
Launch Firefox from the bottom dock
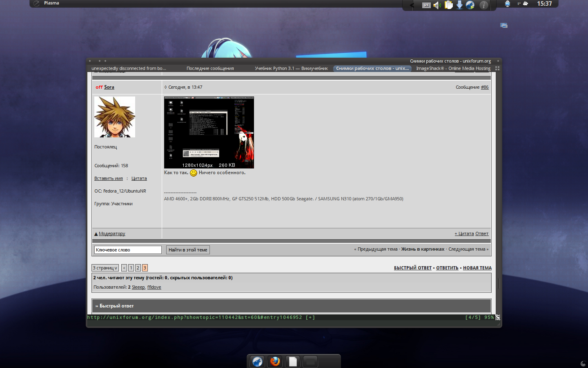(275, 361)
